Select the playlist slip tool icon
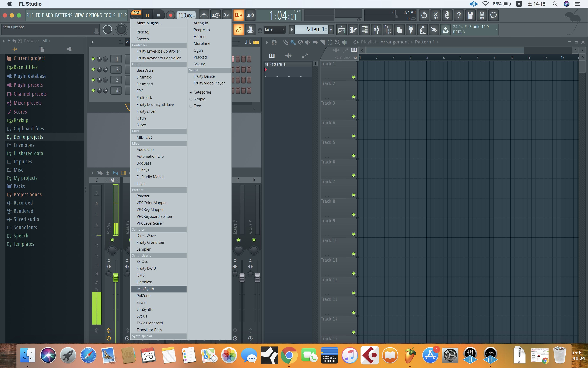This screenshot has height=368, width=588. 315,42
